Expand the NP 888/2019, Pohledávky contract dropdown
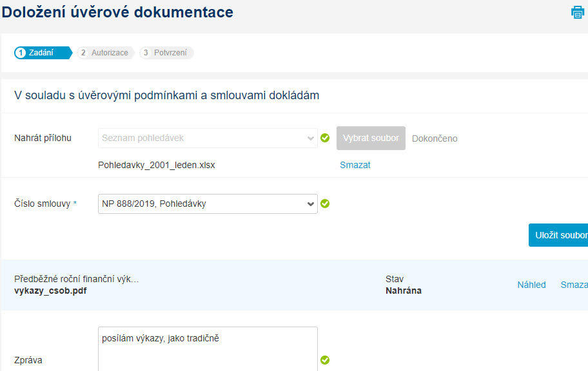This screenshot has width=588, height=371. click(x=208, y=204)
